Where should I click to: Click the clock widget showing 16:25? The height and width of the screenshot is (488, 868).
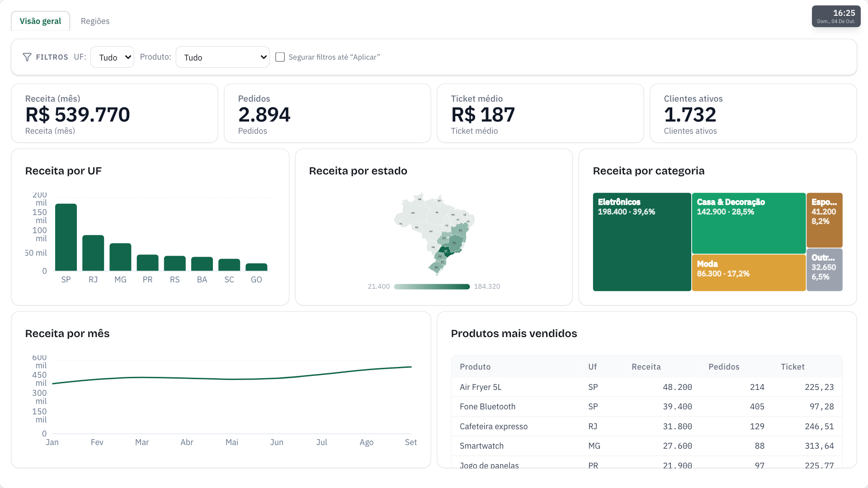click(x=836, y=16)
